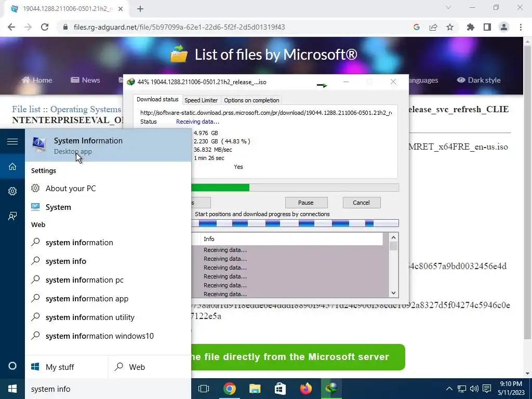Screen dimensions: 532x399
Task: Bookmark this page with the star icon
Action: click(x=450, y=27)
